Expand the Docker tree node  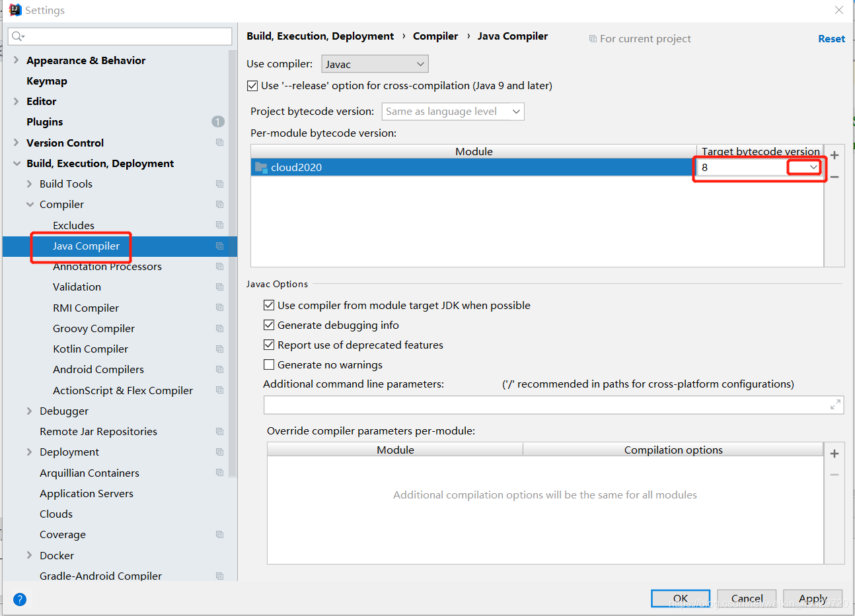[29, 555]
